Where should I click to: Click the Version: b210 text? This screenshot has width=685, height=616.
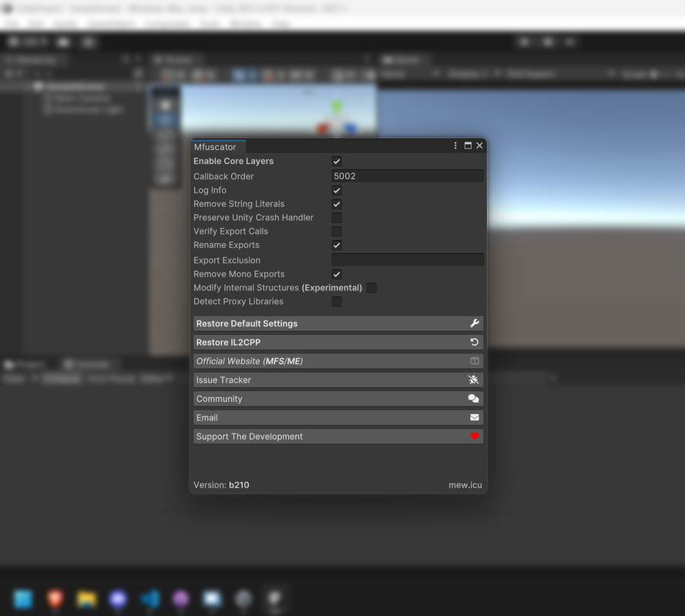(x=221, y=485)
